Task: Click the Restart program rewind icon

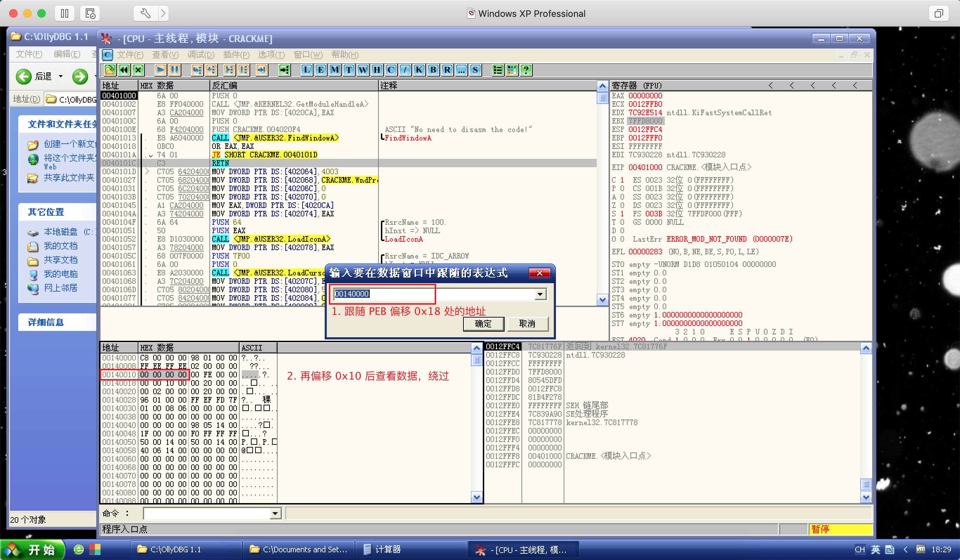Action: pyautogui.click(x=124, y=70)
